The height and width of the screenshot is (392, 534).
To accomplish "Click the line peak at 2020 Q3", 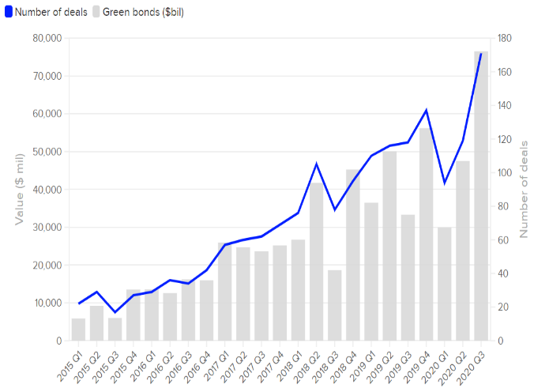I will pyautogui.click(x=480, y=54).
